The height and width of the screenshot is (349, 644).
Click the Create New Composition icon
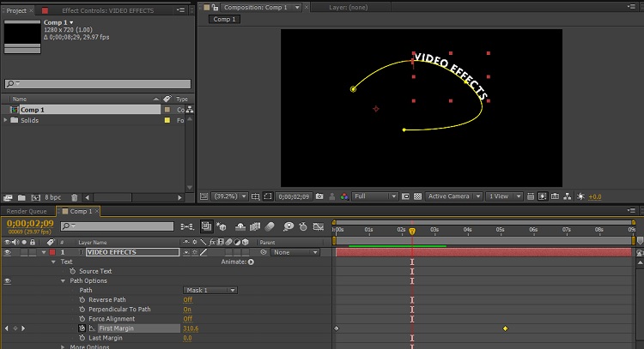[36, 198]
